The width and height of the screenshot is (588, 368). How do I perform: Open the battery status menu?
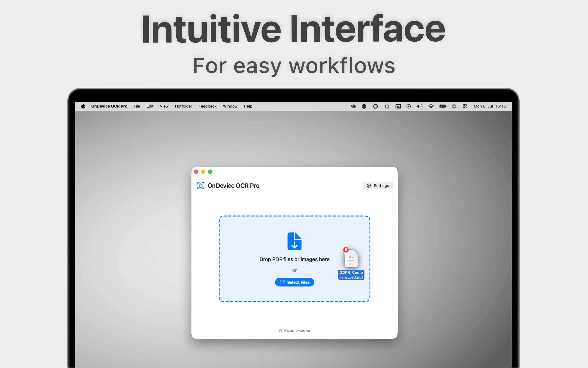point(443,106)
